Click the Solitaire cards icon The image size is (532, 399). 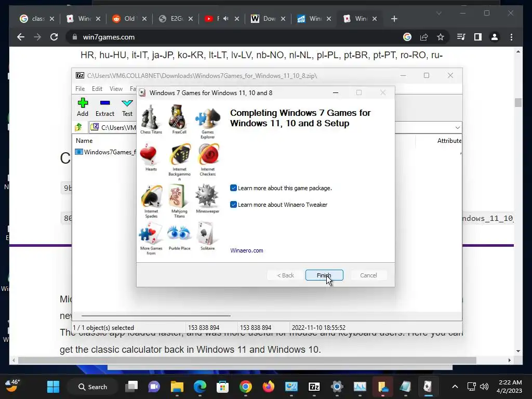pyautogui.click(x=206, y=233)
